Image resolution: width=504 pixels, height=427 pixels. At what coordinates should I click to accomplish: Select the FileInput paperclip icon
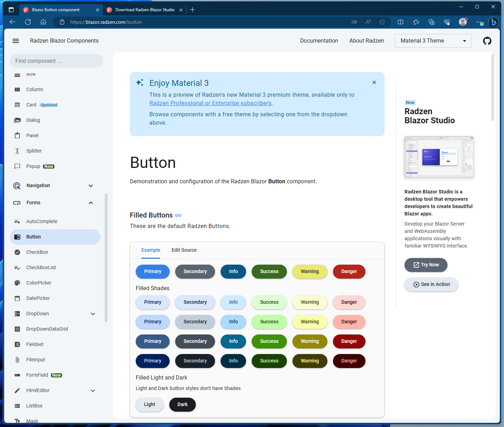click(x=17, y=360)
